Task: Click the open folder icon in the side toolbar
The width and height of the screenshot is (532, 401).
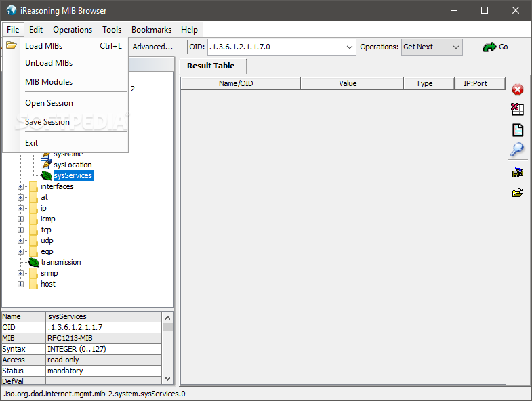Action: (517, 193)
